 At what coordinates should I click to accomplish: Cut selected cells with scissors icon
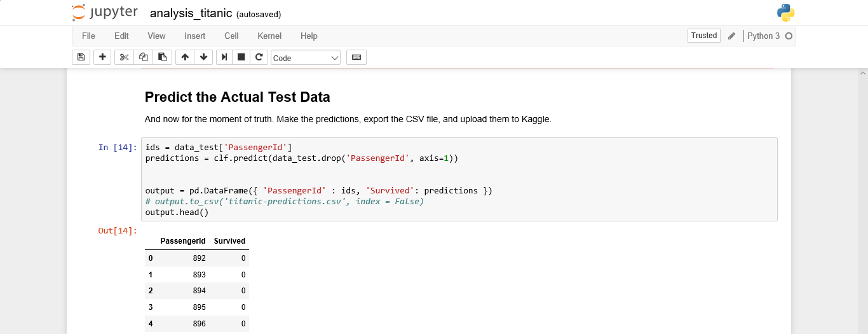pos(124,57)
